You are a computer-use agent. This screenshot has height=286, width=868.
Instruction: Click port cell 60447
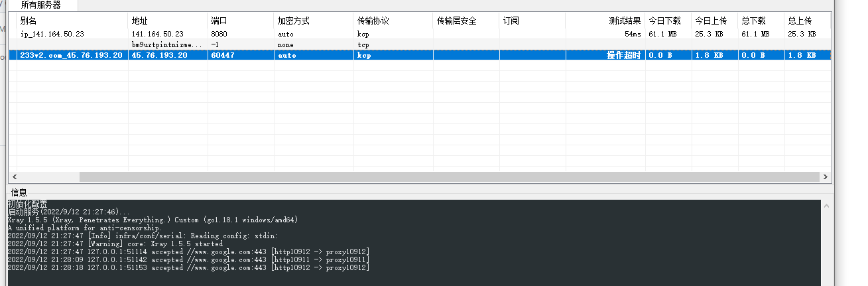click(x=222, y=55)
